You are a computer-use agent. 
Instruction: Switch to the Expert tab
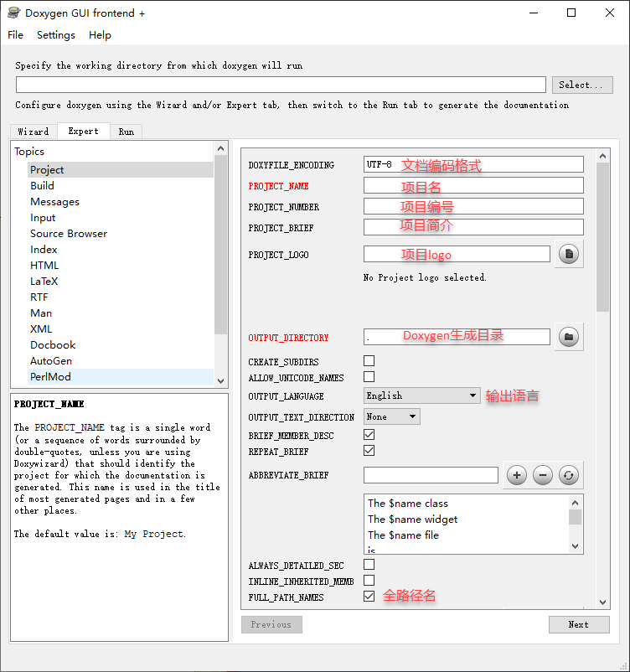tap(83, 132)
